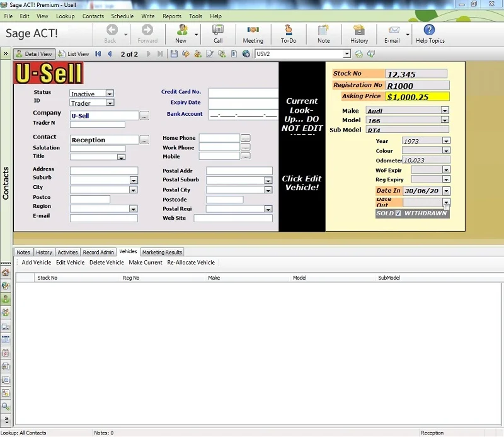Click Edit Vehicle button
The height and width of the screenshot is (437, 504).
pyautogui.click(x=70, y=263)
